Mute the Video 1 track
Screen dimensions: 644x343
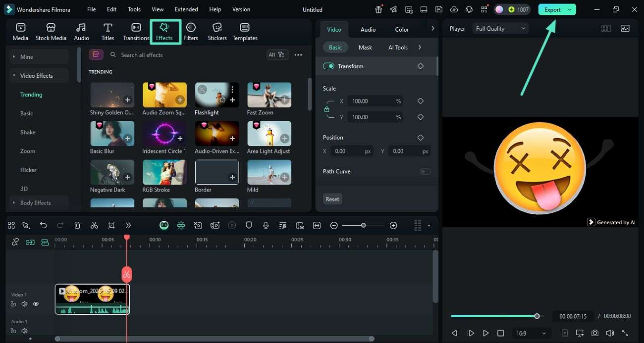click(24, 304)
